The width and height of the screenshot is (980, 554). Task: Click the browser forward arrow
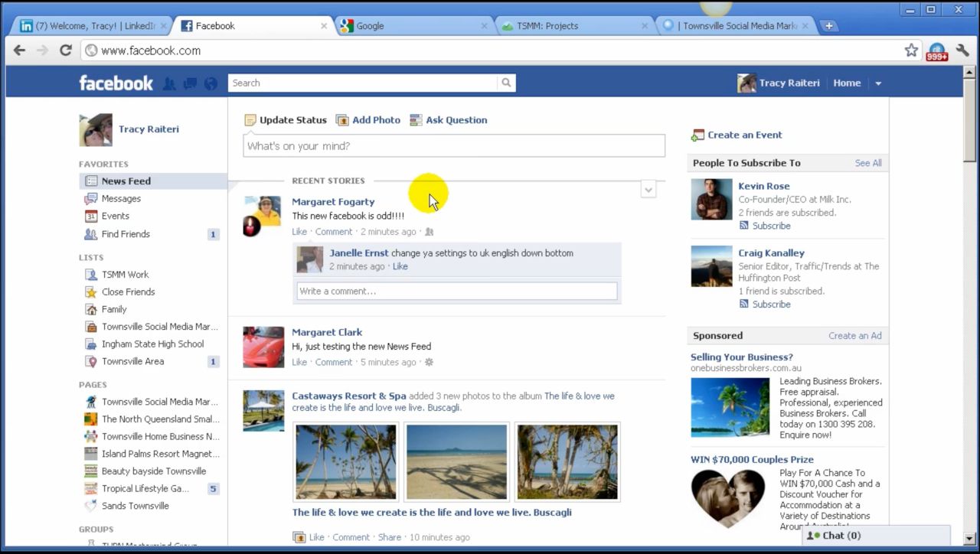click(42, 51)
